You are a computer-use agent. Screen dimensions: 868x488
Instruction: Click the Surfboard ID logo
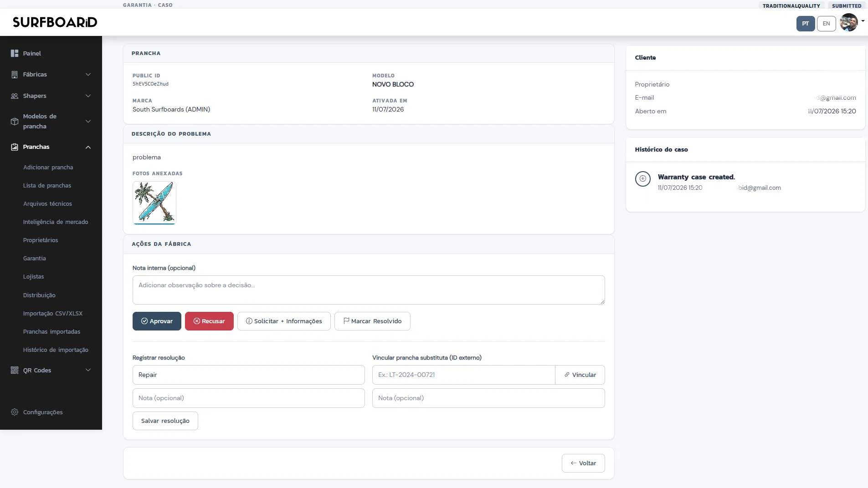[x=55, y=22]
